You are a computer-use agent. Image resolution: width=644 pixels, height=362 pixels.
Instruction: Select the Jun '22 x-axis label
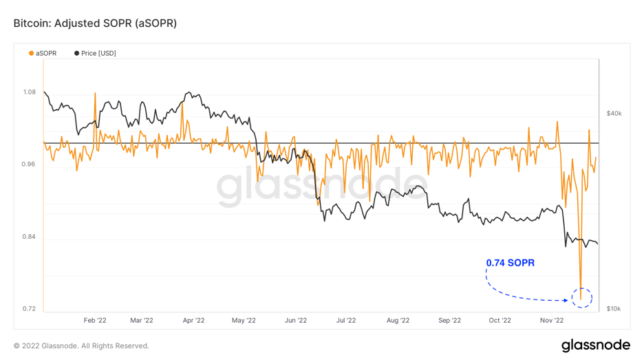tap(296, 320)
